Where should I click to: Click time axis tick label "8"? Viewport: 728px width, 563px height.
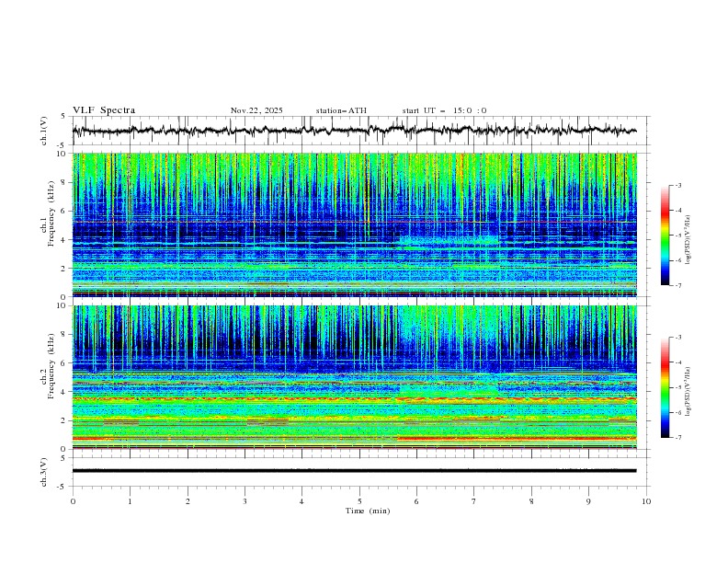click(531, 501)
